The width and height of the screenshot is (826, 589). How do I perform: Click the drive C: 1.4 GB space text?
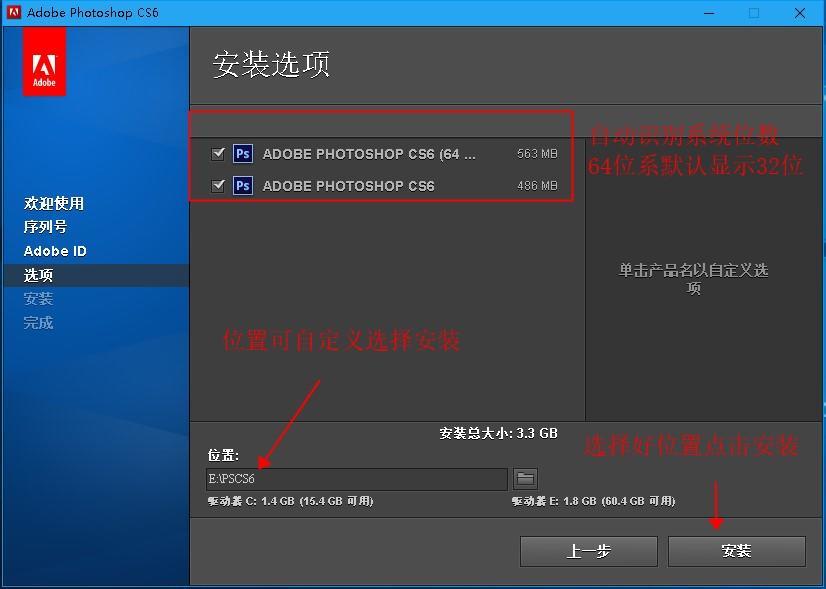(290, 501)
